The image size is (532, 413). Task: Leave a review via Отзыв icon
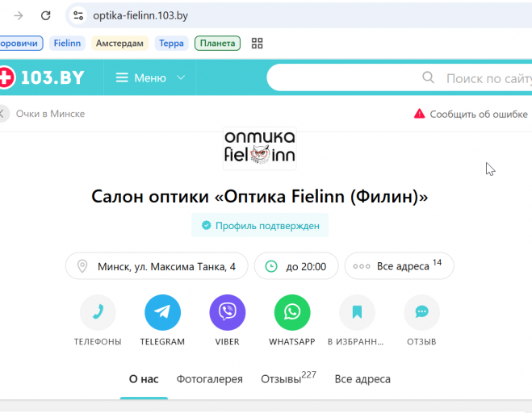click(x=421, y=312)
